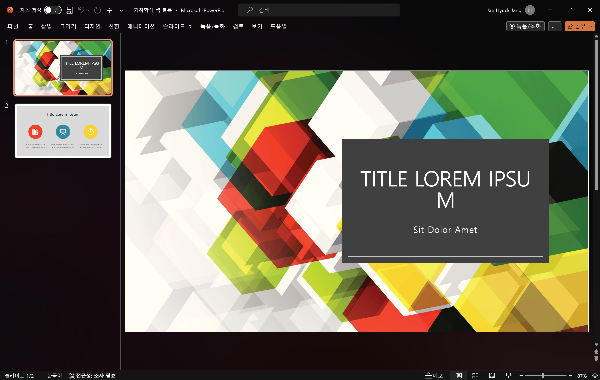Click the TITLE LOREM IPSUM title text
The image size is (600, 380).
pyautogui.click(x=445, y=189)
